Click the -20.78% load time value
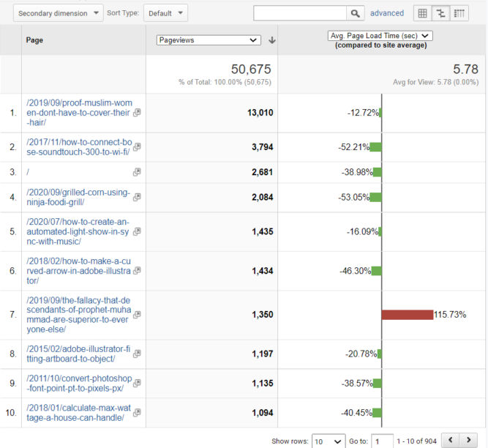Image resolution: width=488 pixels, height=448 pixels. (x=361, y=354)
